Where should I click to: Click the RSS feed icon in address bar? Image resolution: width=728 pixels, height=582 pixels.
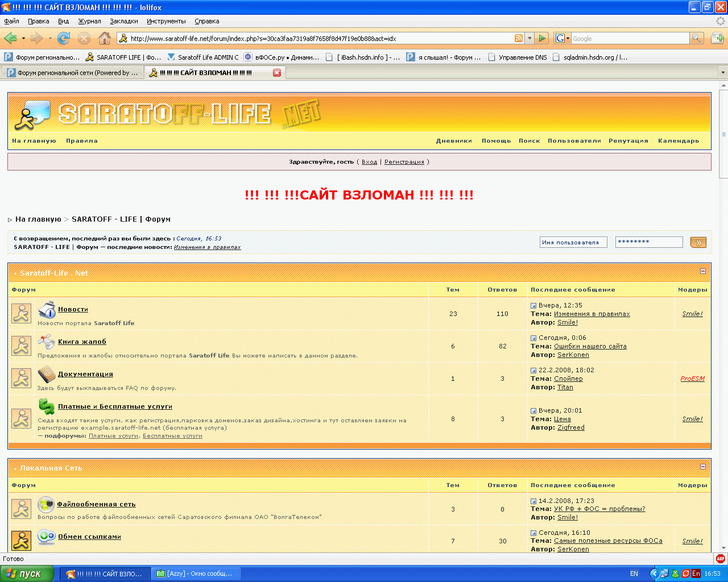coord(519,38)
